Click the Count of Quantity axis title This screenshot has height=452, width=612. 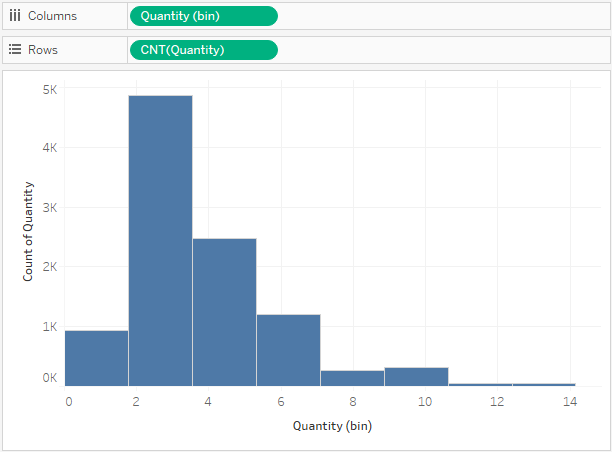[x=28, y=231]
